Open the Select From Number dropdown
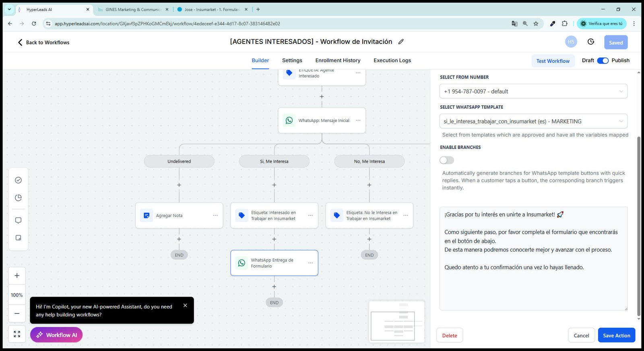This screenshot has height=351, width=644. [533, 91]
